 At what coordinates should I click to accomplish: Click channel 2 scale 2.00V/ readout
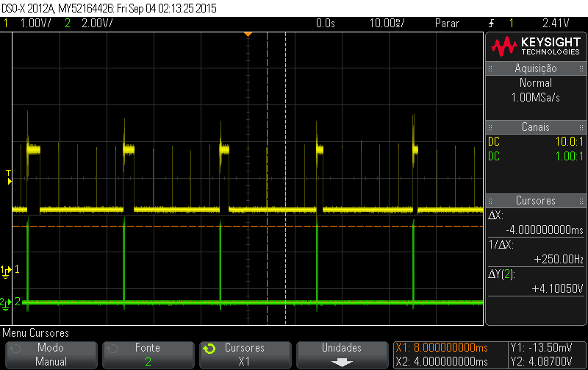(97, 24)
